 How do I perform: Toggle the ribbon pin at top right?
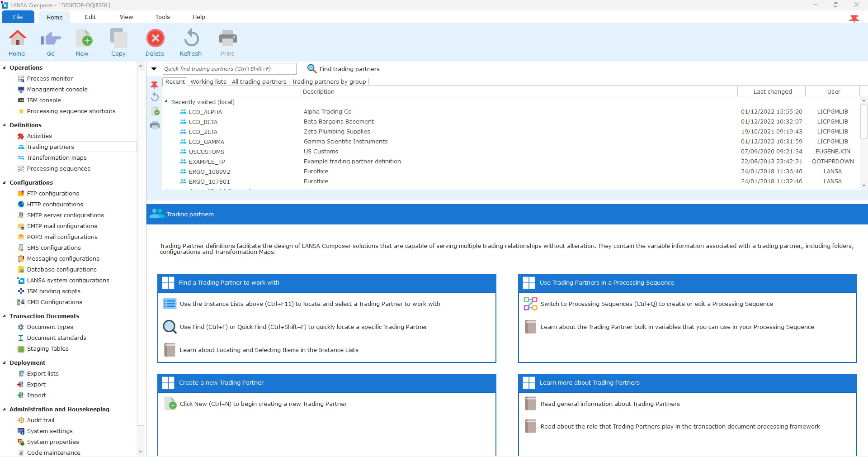pos(854,19)
